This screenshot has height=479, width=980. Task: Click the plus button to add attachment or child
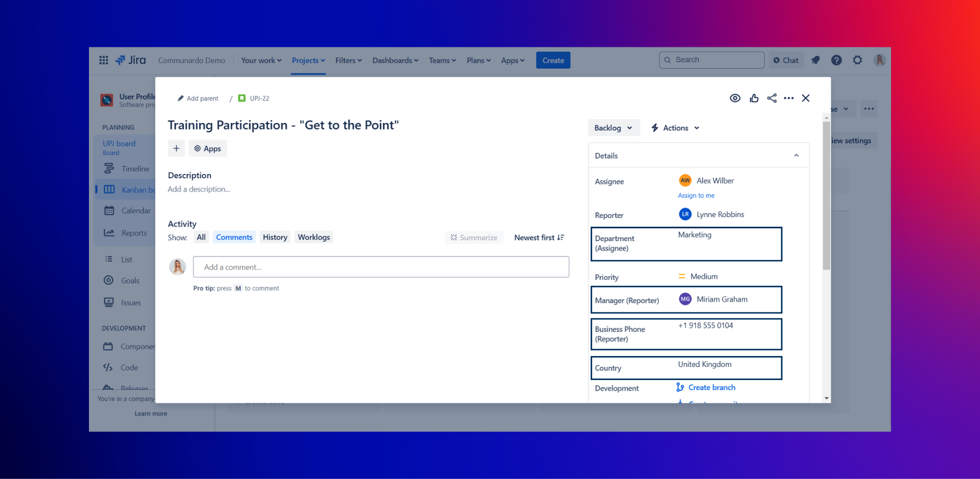176,148
